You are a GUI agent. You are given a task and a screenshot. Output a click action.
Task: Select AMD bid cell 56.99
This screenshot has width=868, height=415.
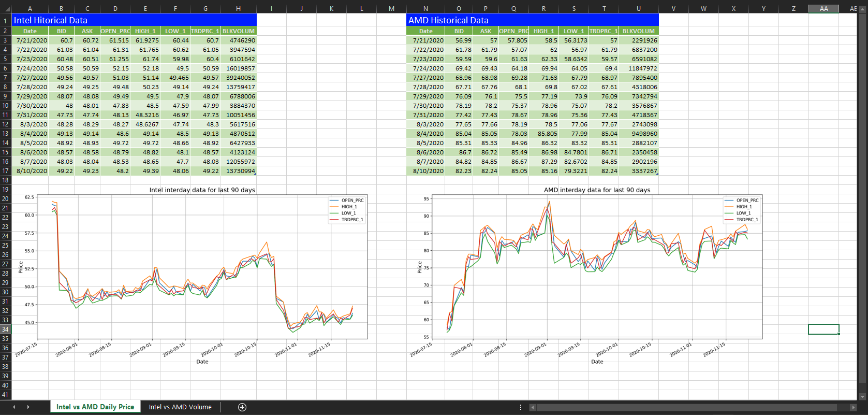(x=459, y=40)
